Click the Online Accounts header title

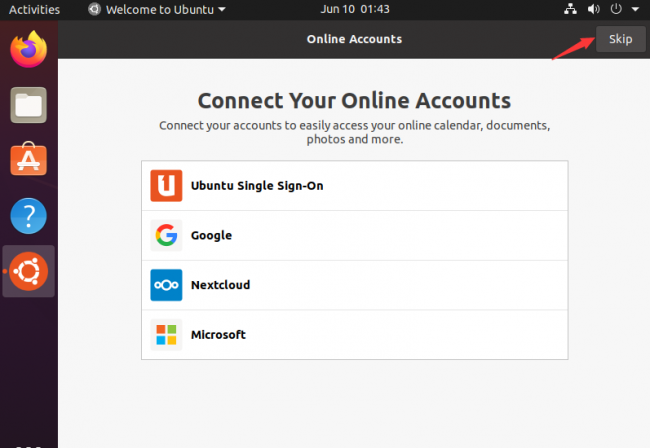354,39
